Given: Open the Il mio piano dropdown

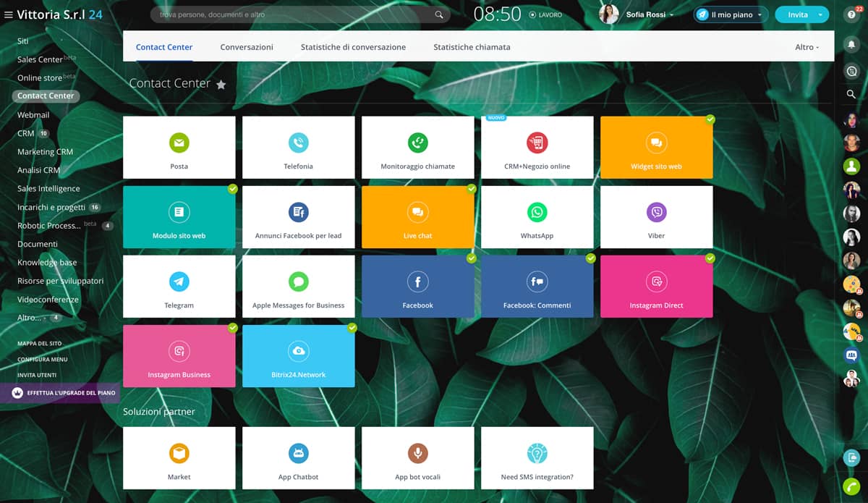Looking at the screenshot, I should coord(731,14).
